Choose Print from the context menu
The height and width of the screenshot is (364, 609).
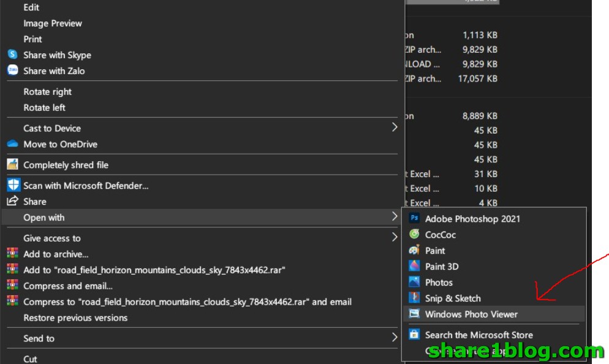(32, 39)
